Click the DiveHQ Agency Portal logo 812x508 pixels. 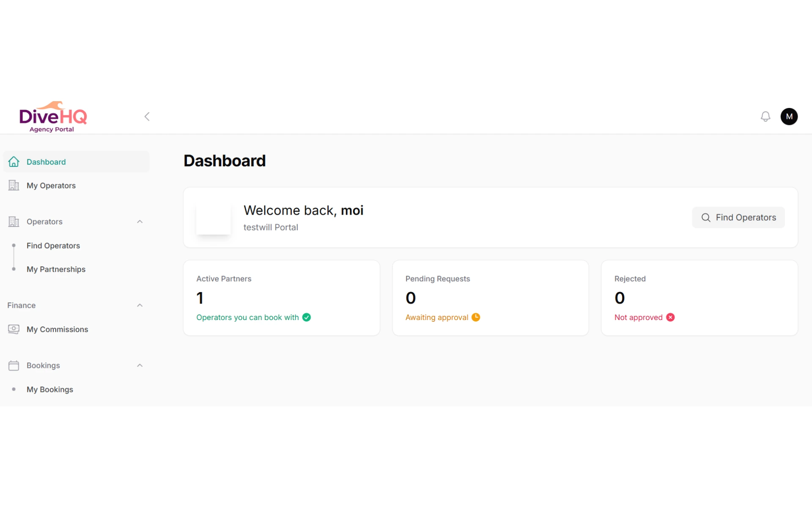53,116
